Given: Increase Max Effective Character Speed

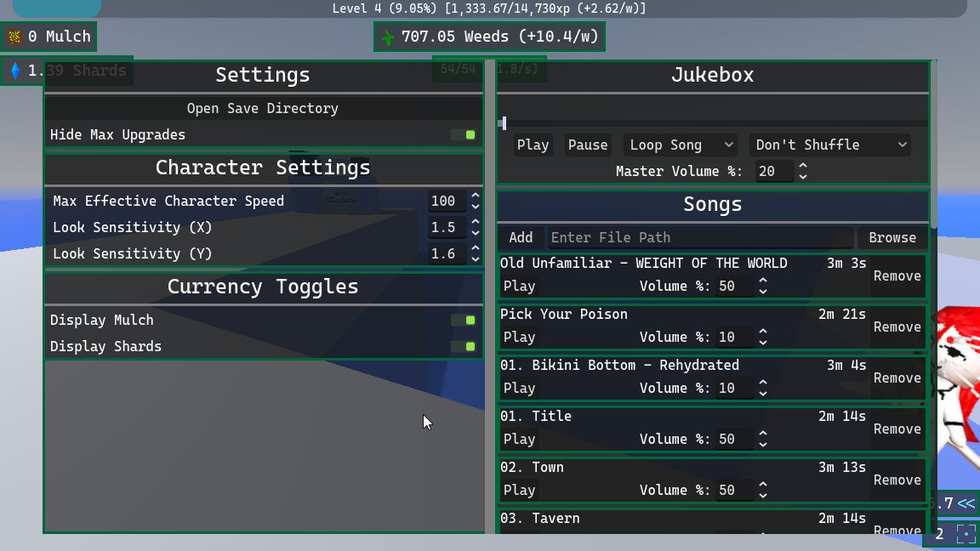Looking at the screenshot, I should pos(476,196).
